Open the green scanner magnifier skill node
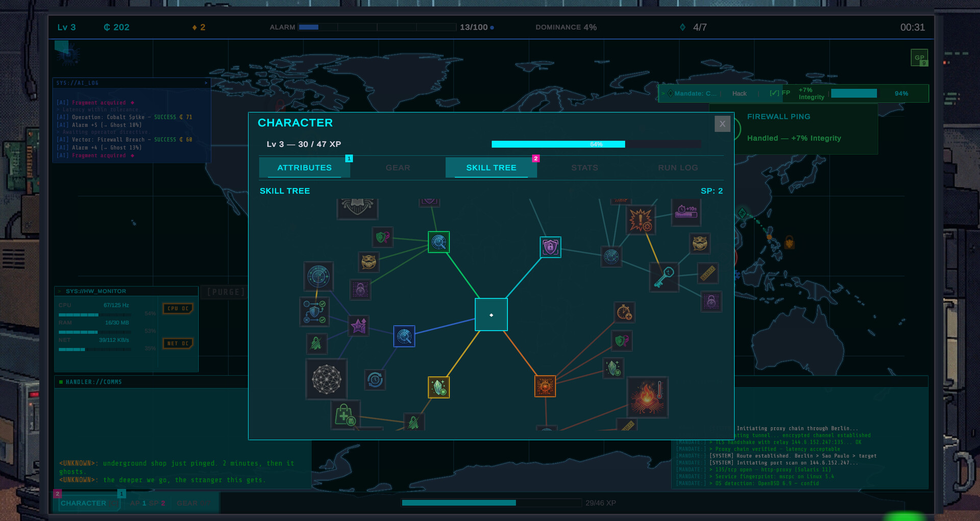 pyautogui.click(x=438, y=242)
